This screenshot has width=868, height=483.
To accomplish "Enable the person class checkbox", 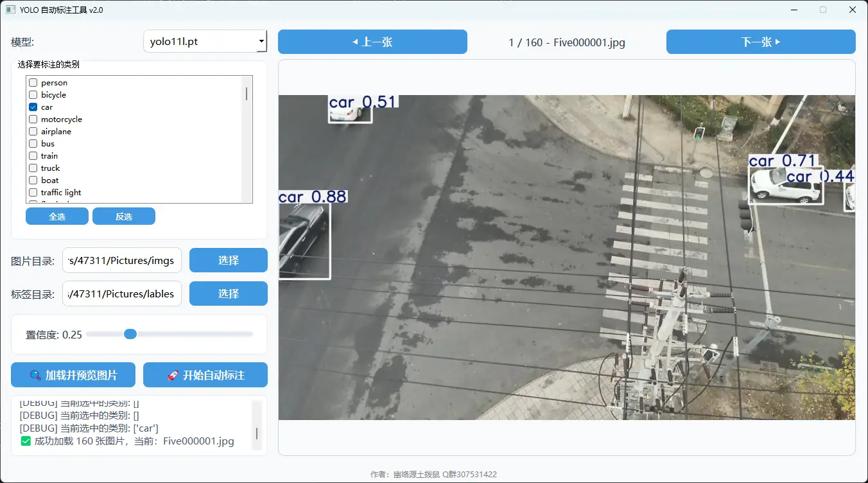I will [x=33, y=83].
